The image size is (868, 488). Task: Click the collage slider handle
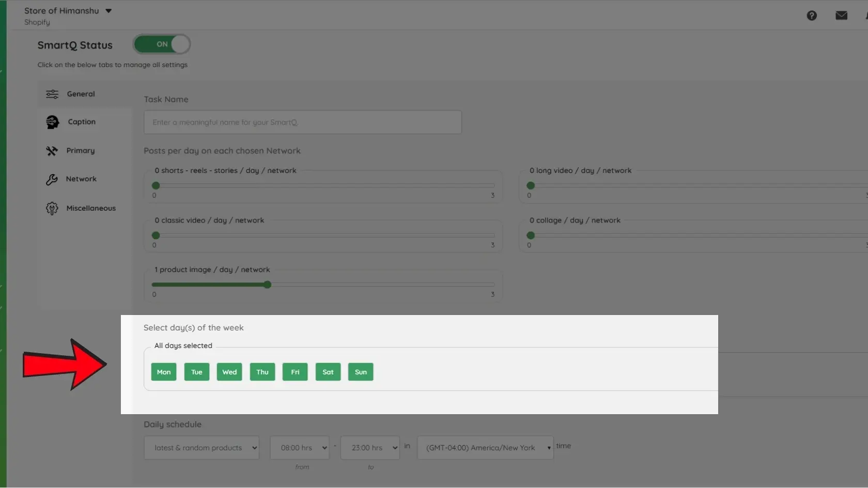(x=531, y=235)
